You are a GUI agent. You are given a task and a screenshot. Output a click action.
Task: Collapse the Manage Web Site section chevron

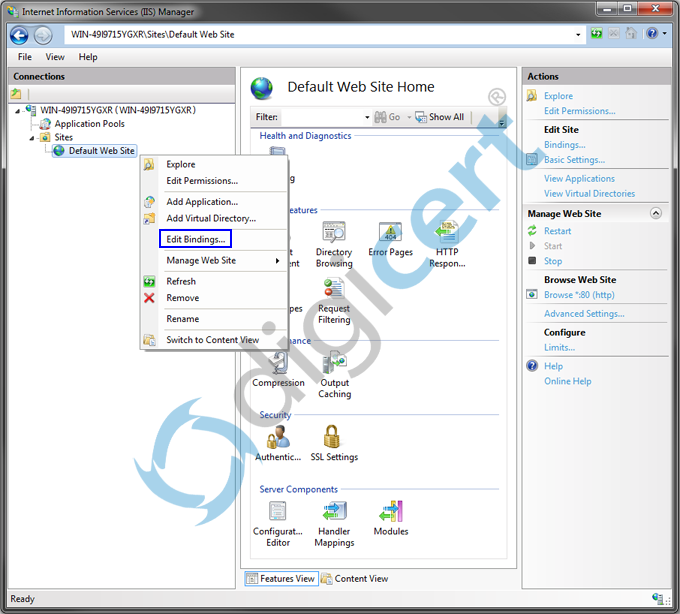[x=656, y=213]
